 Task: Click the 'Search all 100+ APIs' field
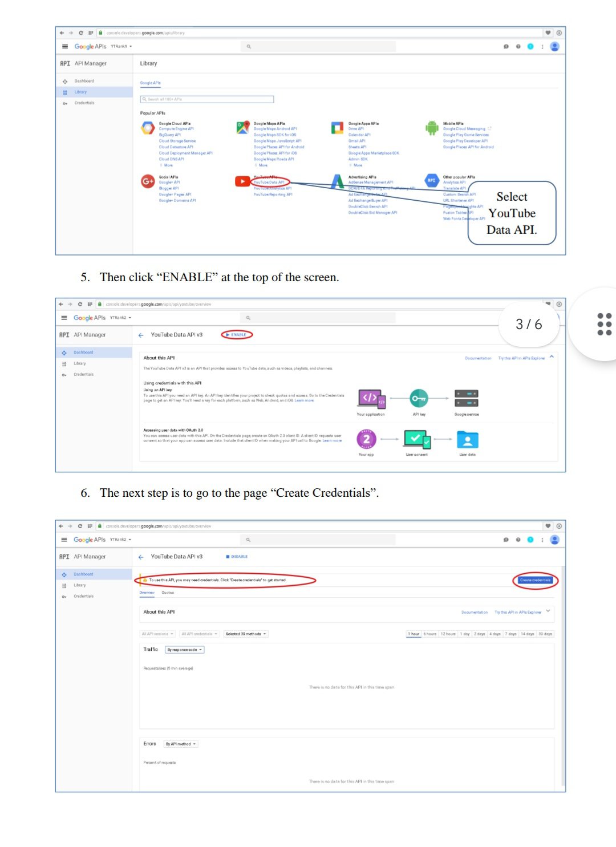pyautogui.click(x=208, y=99)
